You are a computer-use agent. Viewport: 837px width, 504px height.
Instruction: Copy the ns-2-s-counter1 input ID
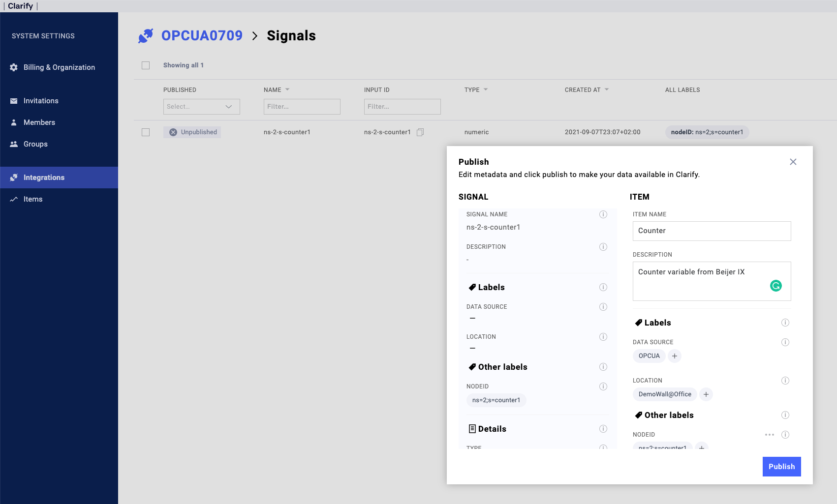tap(420, 132)
